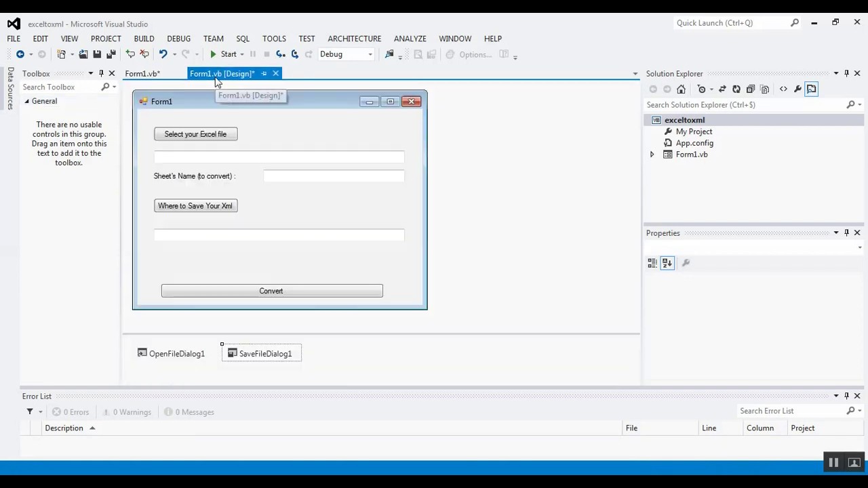The height and width of the screenshot is (488, 868).
Task: Toggle the 0 Warnings filter
Action: click(x=126, y=412)
